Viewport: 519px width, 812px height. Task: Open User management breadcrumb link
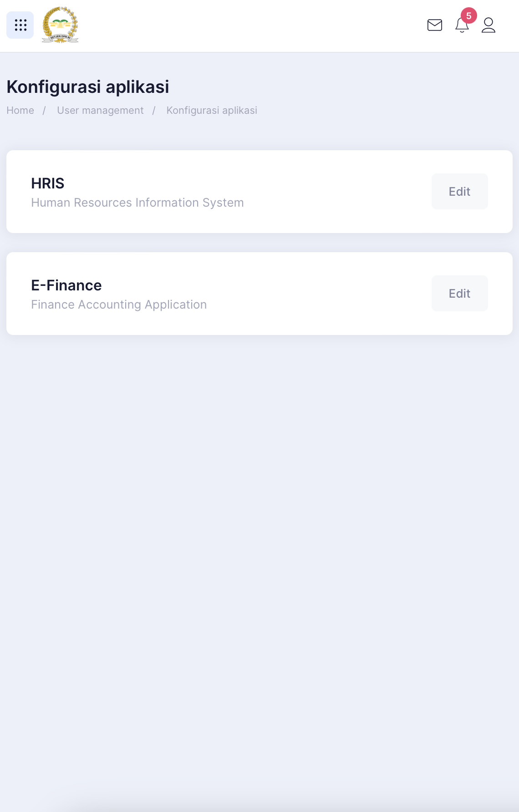(100, 111)
